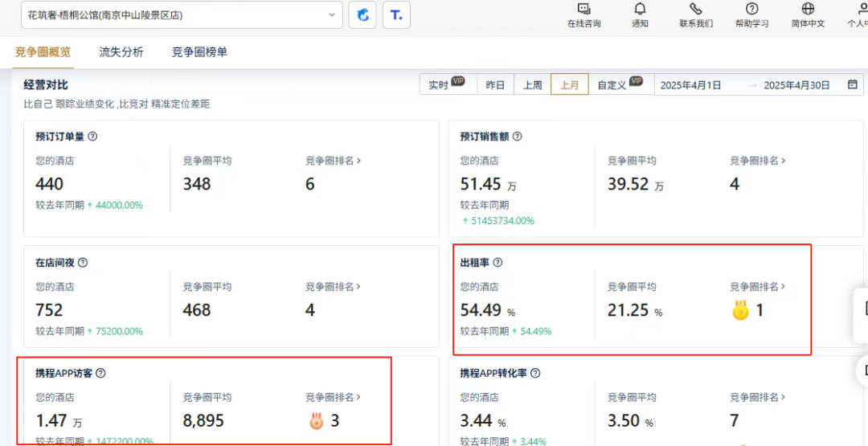Switch to 流失分析 tab
The image size is (868, 446).
[x=121, y=52]
